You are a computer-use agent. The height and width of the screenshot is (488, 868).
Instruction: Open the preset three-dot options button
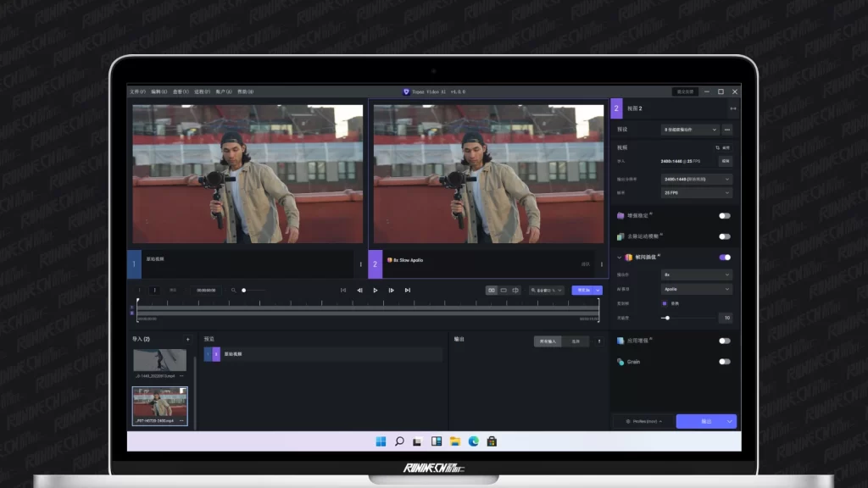tap(726, 130)
